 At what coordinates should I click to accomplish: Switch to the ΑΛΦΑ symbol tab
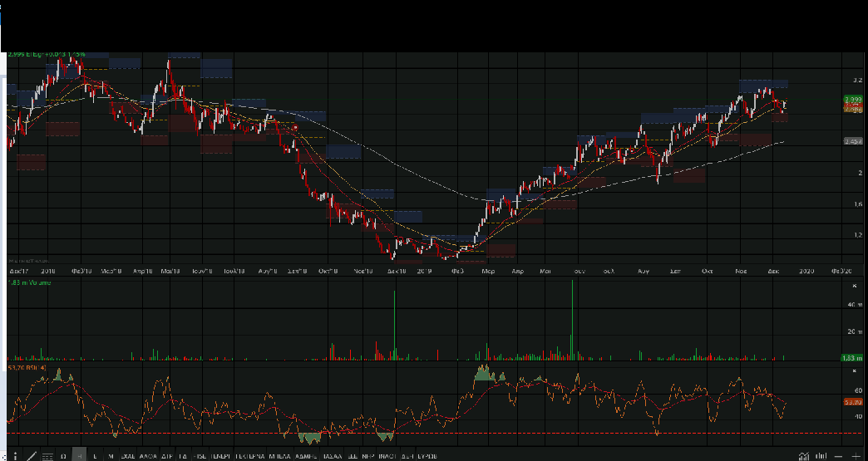(x=149, y=455)
